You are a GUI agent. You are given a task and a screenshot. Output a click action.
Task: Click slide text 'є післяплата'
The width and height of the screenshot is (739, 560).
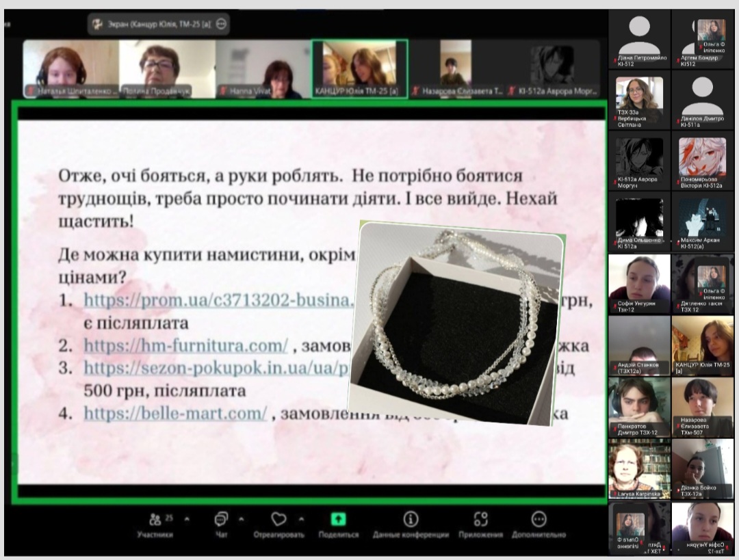136,323
